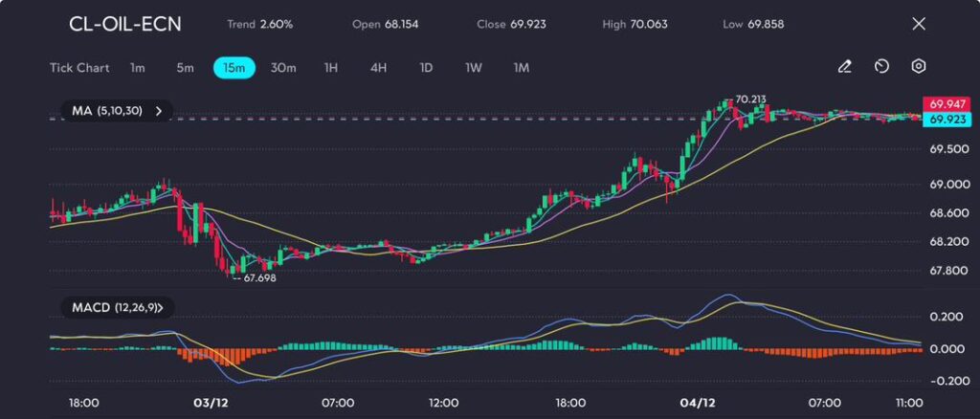Click the 70.213 high price marker
Viewport: 980px width, 419px height.
pyautogui.click(x=750, y=99)
